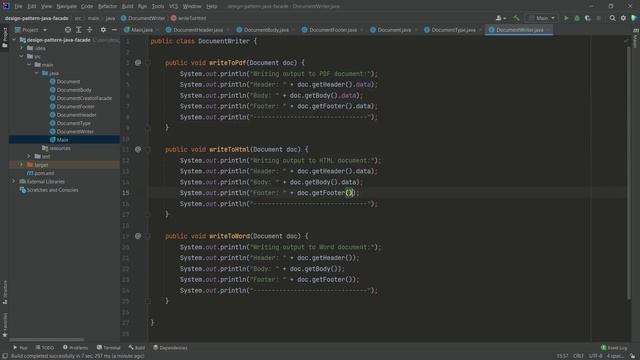Click DocumentWriter breadcrumb in navigation bar
640x360 pixels.
(143, 18)
